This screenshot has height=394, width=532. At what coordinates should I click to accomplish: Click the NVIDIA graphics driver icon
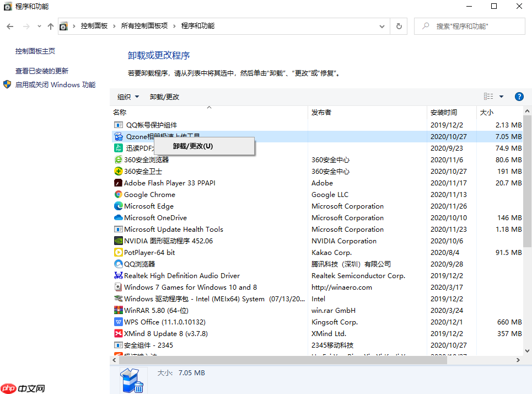coord(118,241)
